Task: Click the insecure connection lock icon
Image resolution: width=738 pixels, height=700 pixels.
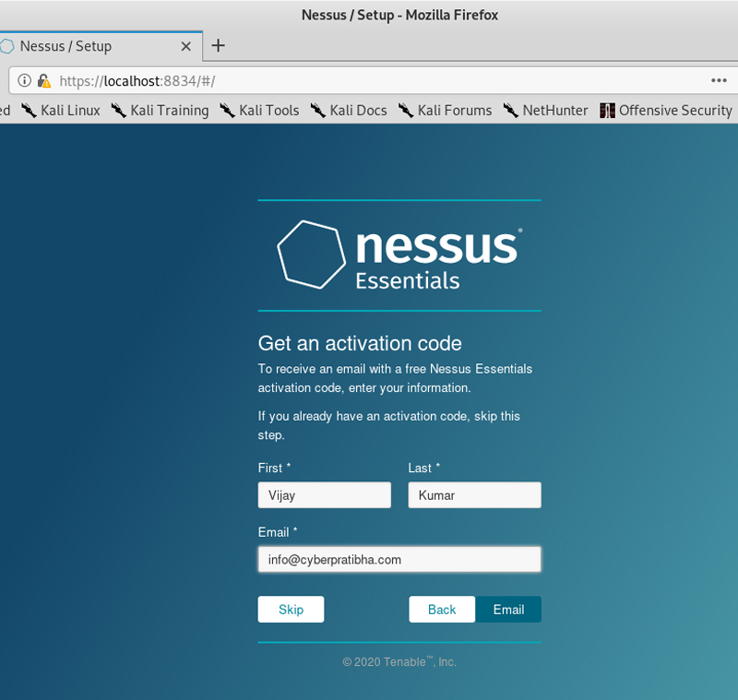Action: coord(44,81)
